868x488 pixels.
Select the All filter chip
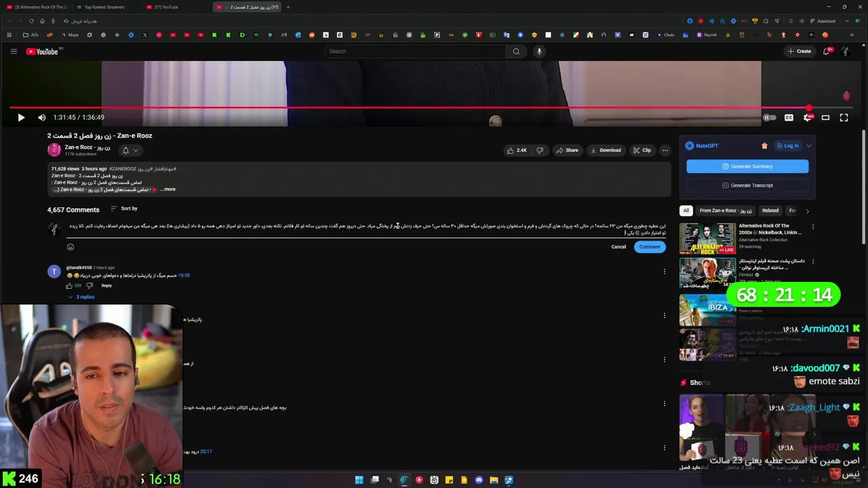pyautogui.click(x=686, y=211)
